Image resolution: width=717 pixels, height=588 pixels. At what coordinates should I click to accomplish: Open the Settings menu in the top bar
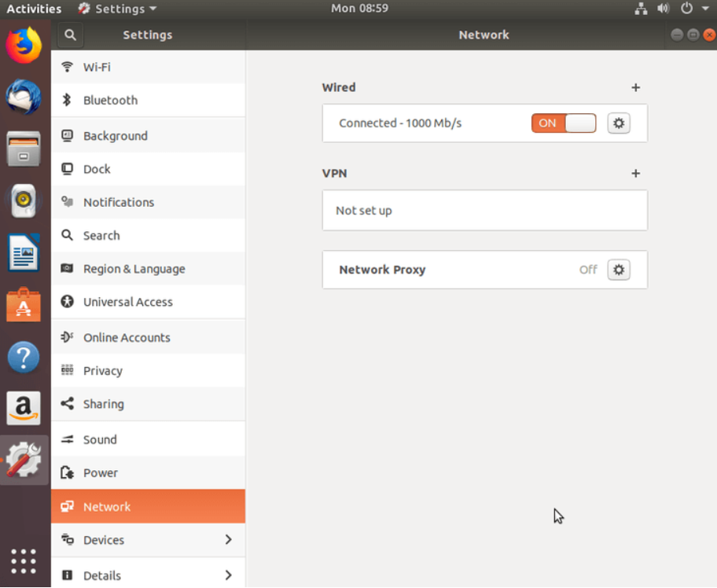pos(116,9)
